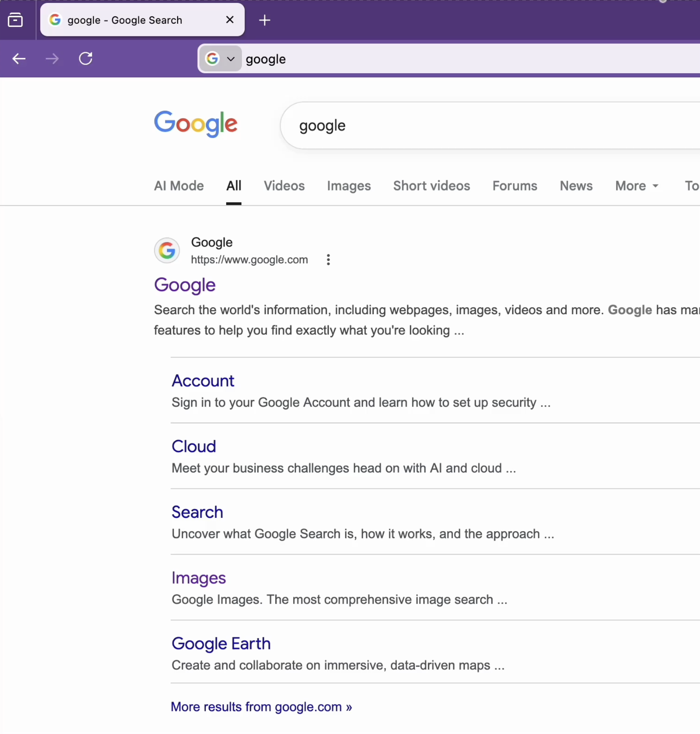This screenshot has width=700, height=734.
Task: Open a new tab with plus icon
Action: [265, 20]
